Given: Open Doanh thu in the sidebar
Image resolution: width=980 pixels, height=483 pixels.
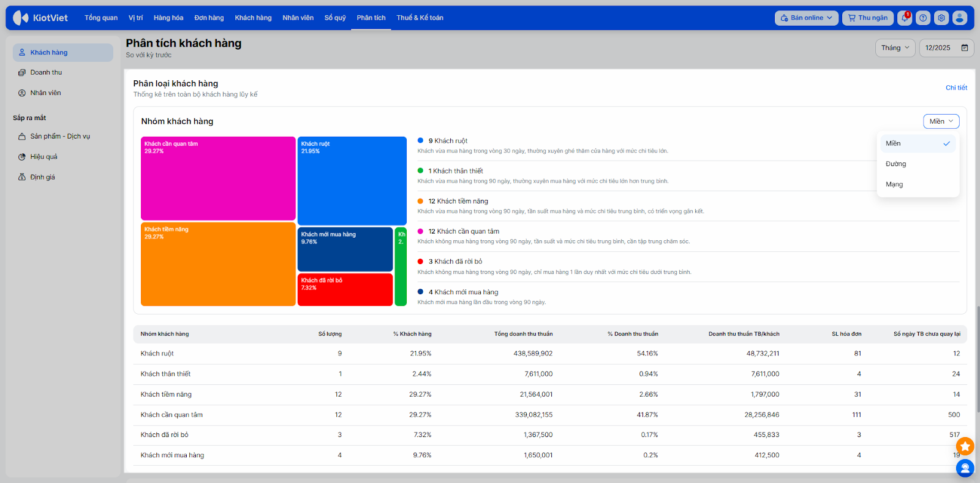Looking at the screenshot, I should coord(46,72).
